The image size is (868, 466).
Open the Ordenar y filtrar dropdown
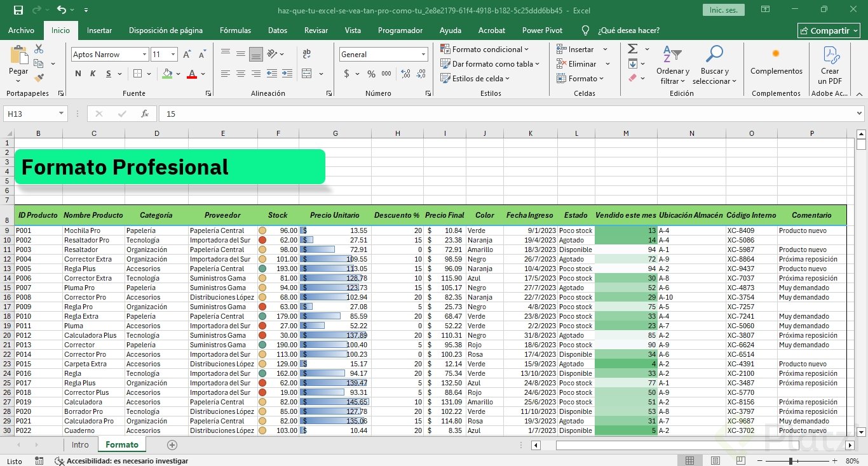pyautogui.click(x=672, y=65)
